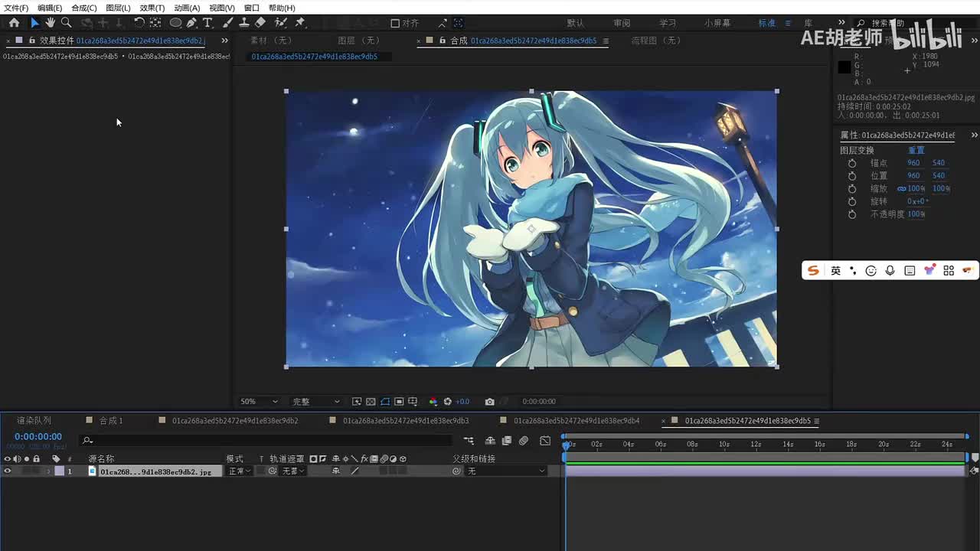
Task: Open the 效果(T) menu
Action: 152,8
